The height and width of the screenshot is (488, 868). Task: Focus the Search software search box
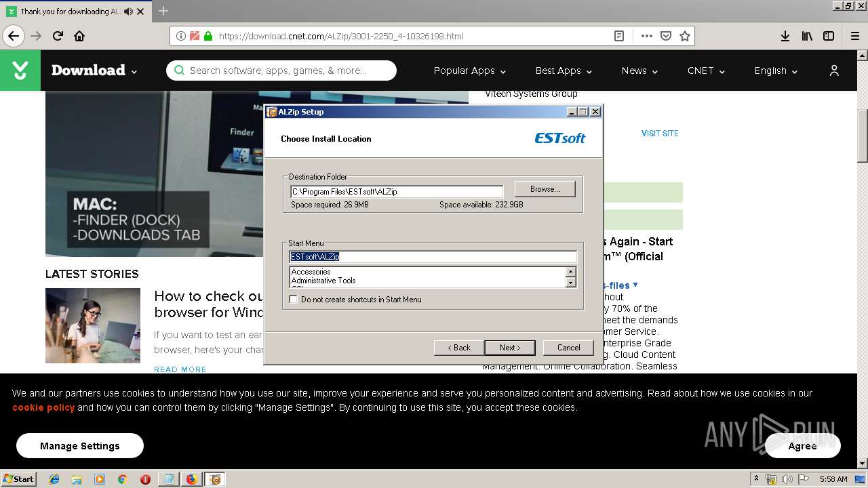pos(281,70)
